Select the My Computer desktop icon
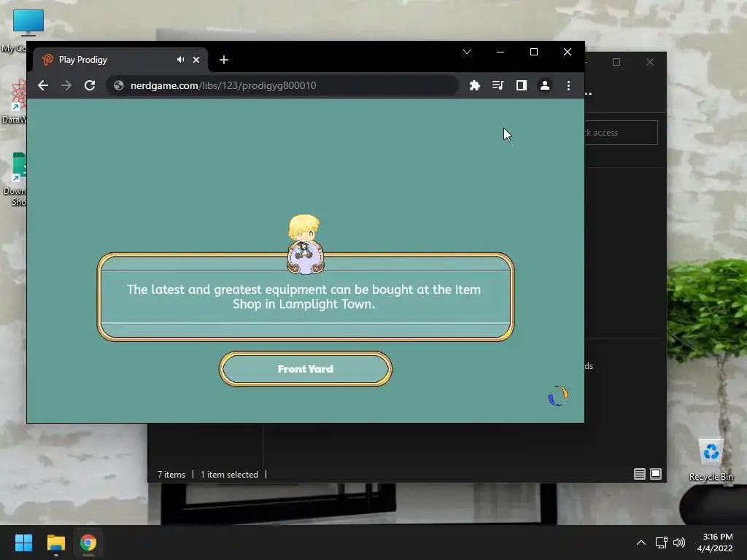The image size is (747, 560). pos(15,31)
